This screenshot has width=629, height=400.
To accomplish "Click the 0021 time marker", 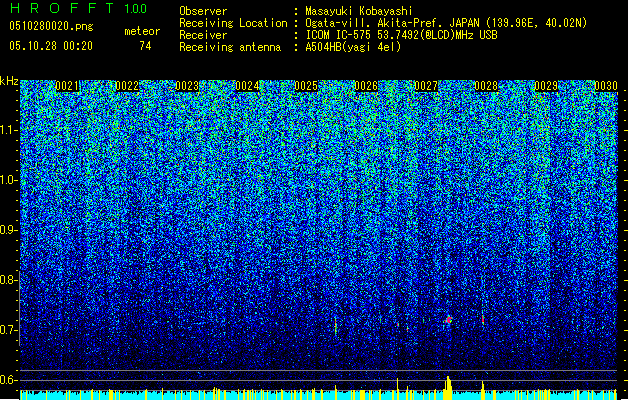I will point(67,86).
